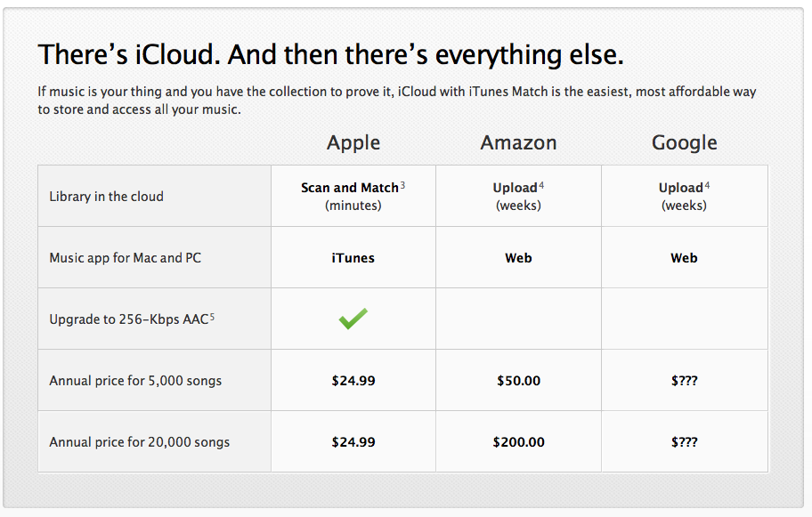Click the green checkmark icon
This screenshot has width=812, height=517.
click(x=353, y=319)
